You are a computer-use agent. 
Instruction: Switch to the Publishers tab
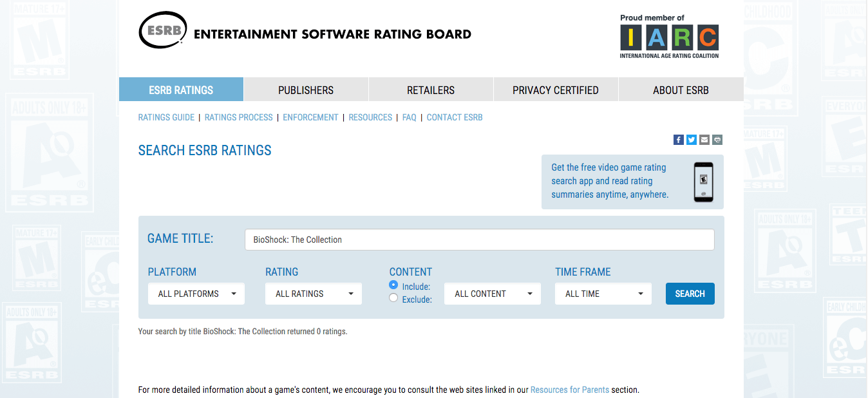(306, 90)
